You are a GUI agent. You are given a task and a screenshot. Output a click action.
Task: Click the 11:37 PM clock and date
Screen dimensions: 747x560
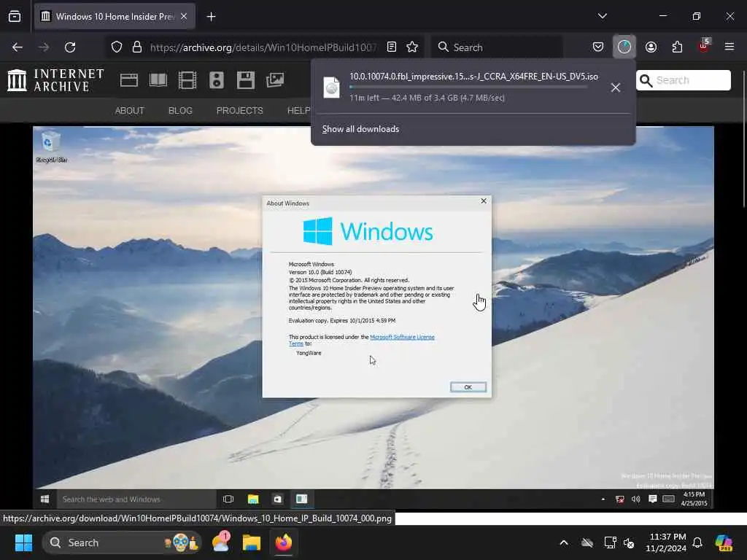665,542
